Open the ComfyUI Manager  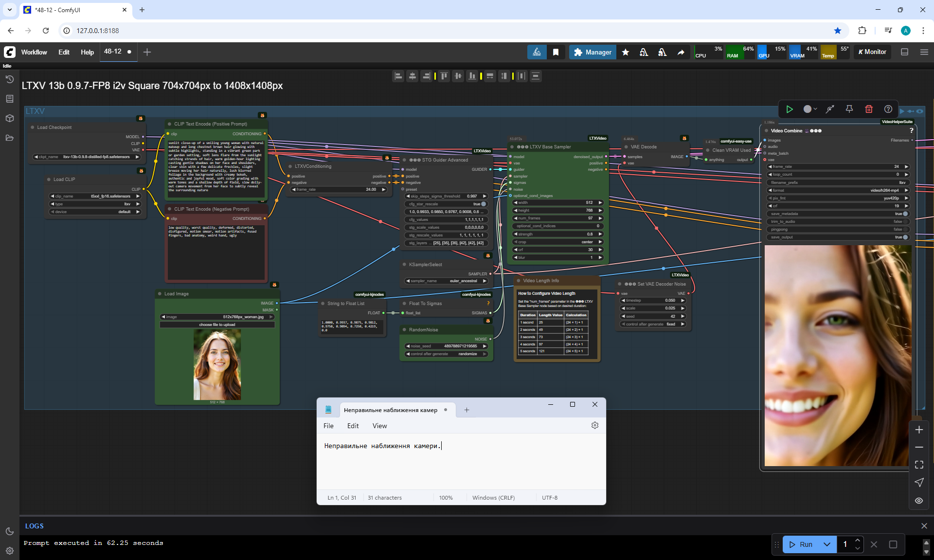592,52
